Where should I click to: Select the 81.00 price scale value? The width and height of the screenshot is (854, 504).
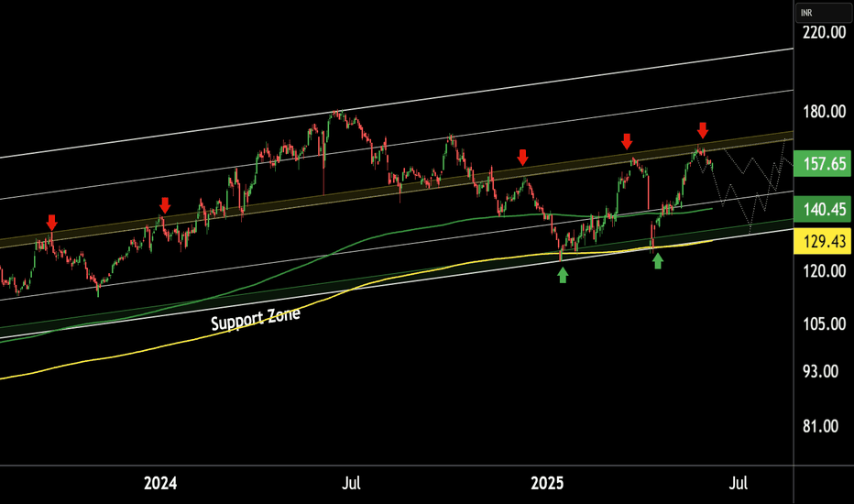(820, 426)
